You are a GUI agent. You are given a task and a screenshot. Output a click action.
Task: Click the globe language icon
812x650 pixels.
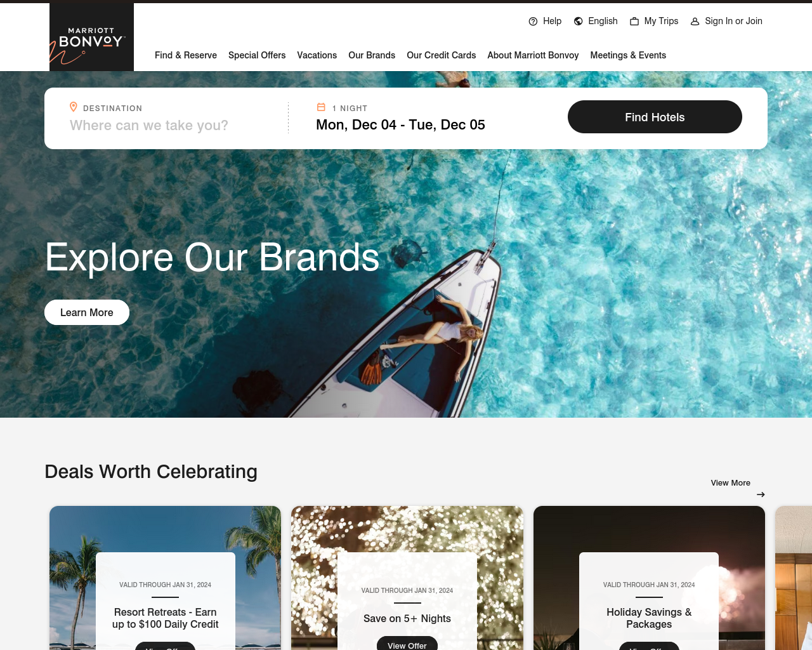click(x=578, y=22)
